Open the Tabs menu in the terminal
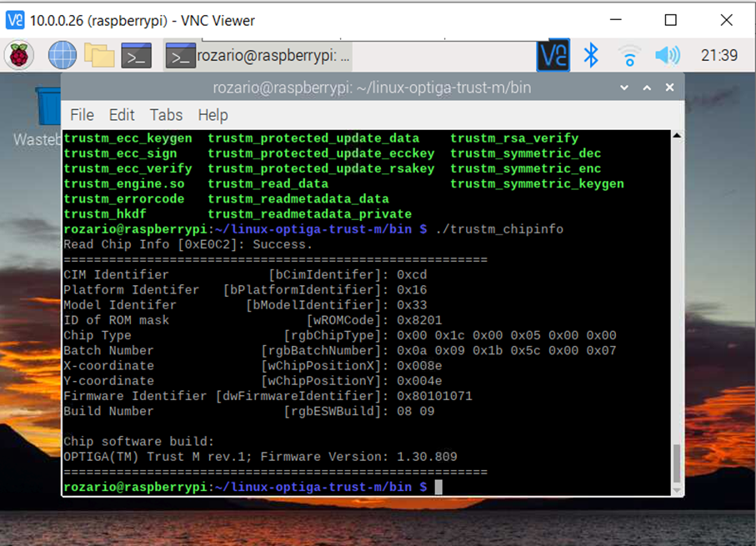The image size is (756, 546). coord(166,115)
